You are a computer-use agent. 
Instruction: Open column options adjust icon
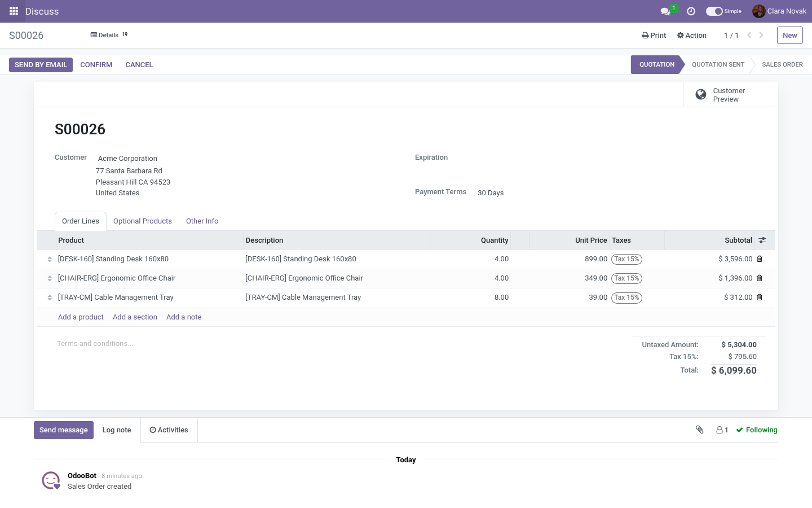762,240
